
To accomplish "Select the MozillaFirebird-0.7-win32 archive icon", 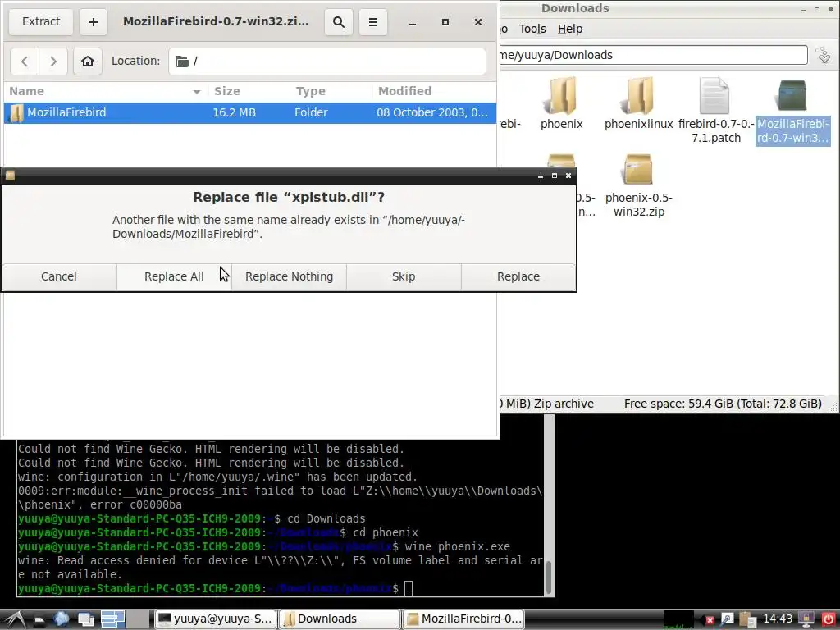I will tap(792, 97).
